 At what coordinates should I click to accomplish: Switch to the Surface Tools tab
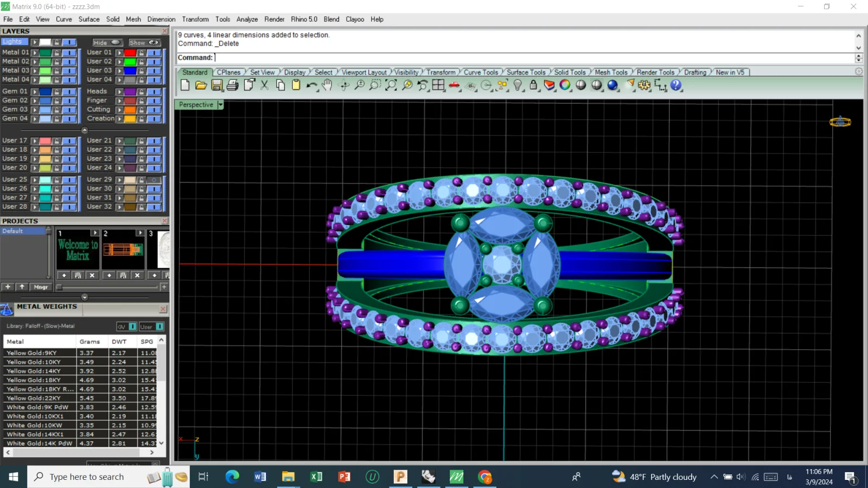point(526,72)
